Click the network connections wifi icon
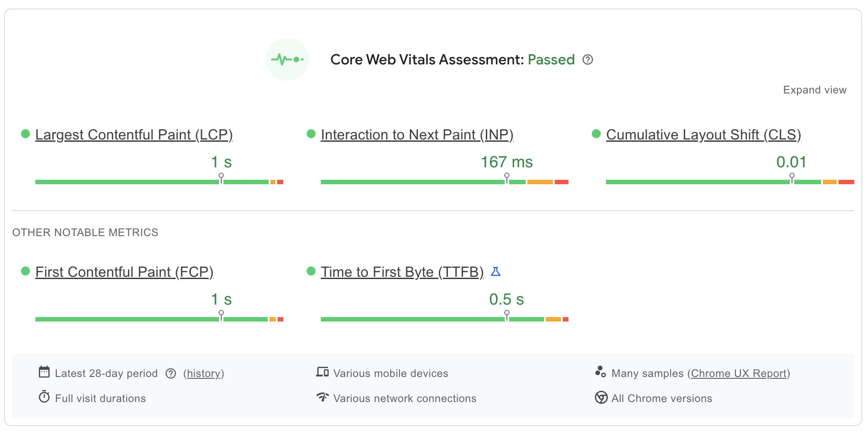This screenshot has height=432, width=868. pyautogui.click(x=322, y=397)
